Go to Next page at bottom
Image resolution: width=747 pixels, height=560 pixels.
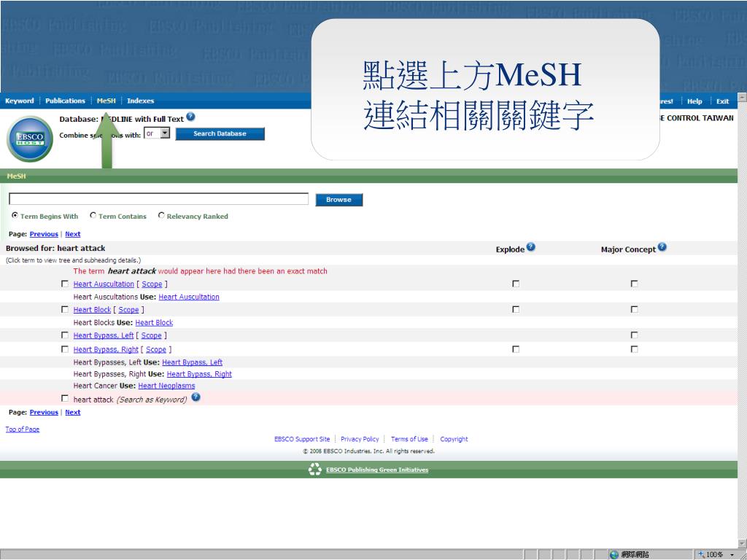(x=73, y=413)
